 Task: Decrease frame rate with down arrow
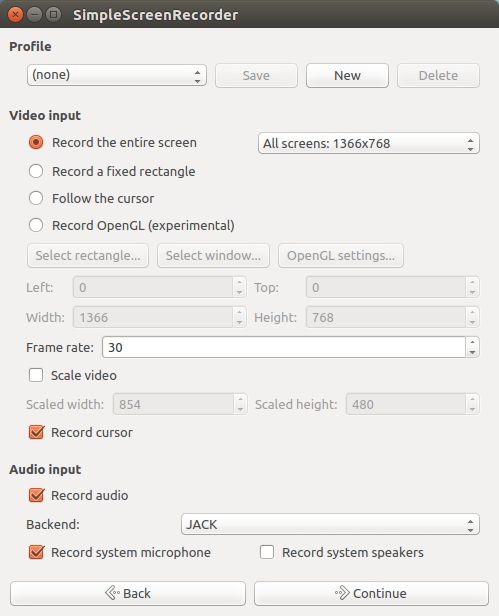(x=472, y=352)
